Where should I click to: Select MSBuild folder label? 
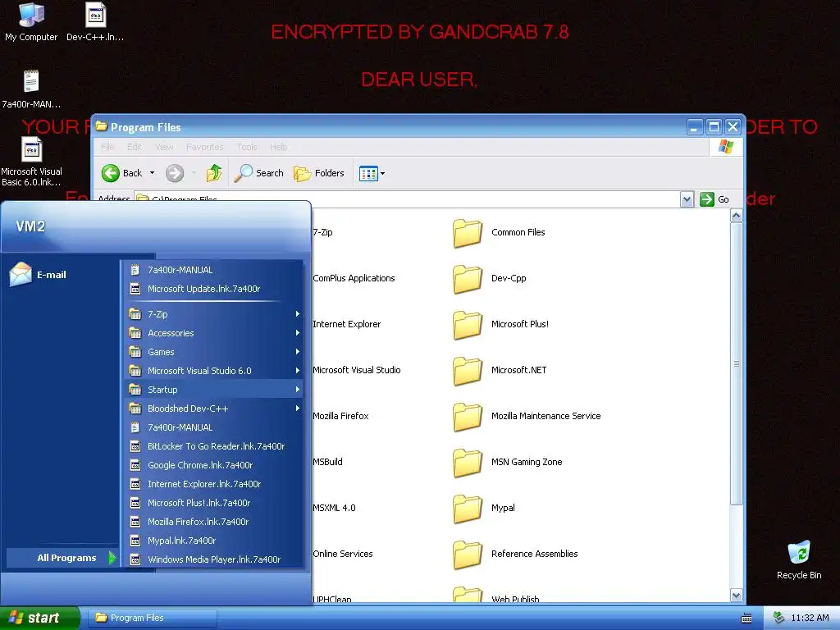[327, 462]
